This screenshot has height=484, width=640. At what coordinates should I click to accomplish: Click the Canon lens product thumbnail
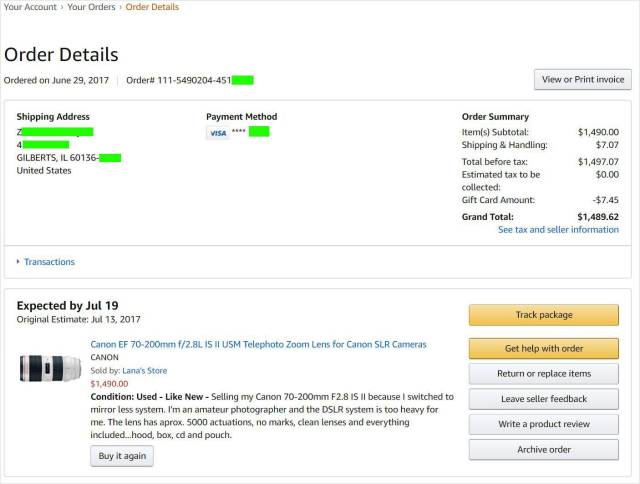(50, 368)
